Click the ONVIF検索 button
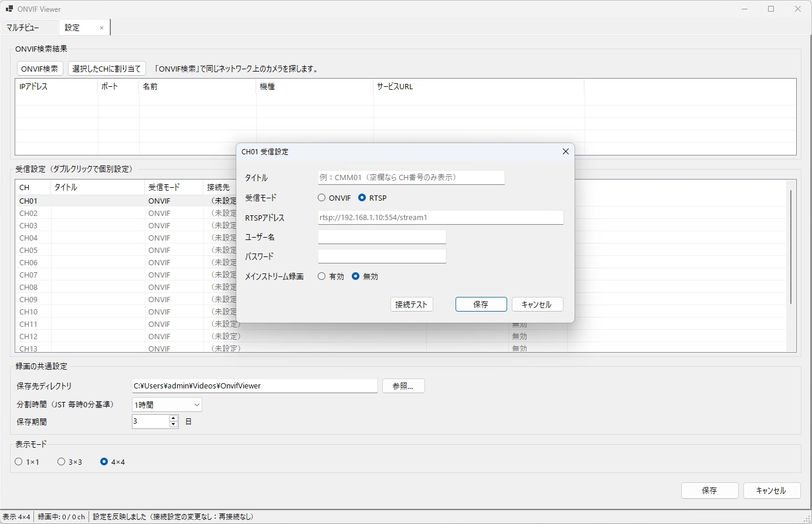 click(40, 69)
